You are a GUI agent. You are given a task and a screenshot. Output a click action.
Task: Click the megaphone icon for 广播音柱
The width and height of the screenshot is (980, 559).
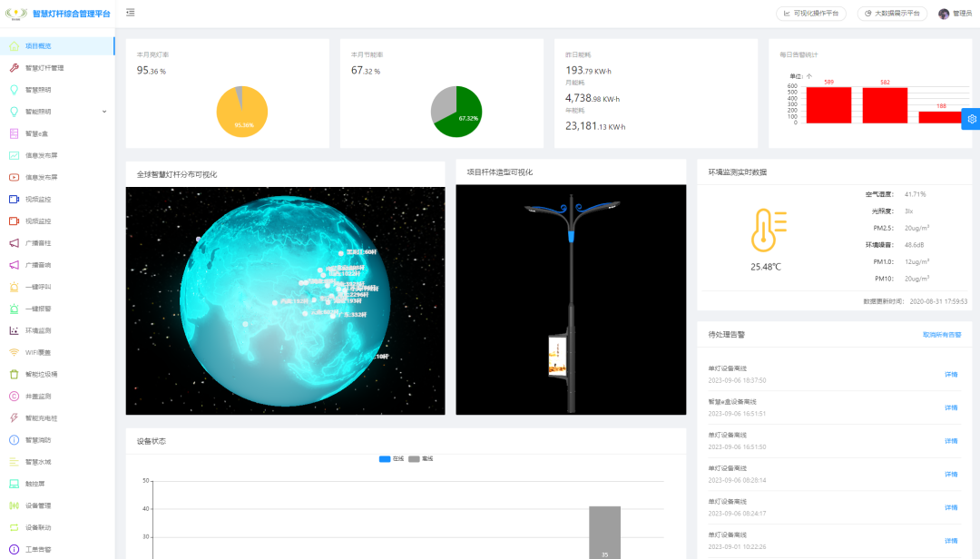(x=14, y=242)
